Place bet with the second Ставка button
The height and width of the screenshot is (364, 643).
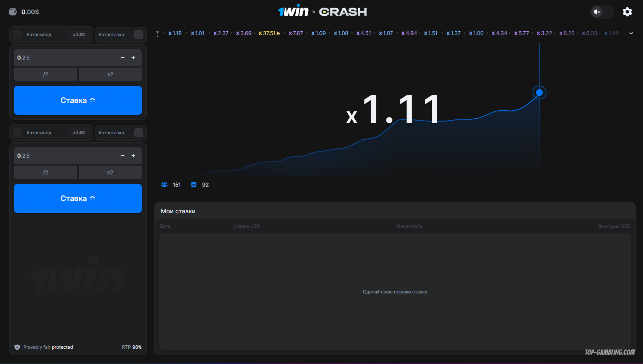pyautogui.click(x=78, y=198)
